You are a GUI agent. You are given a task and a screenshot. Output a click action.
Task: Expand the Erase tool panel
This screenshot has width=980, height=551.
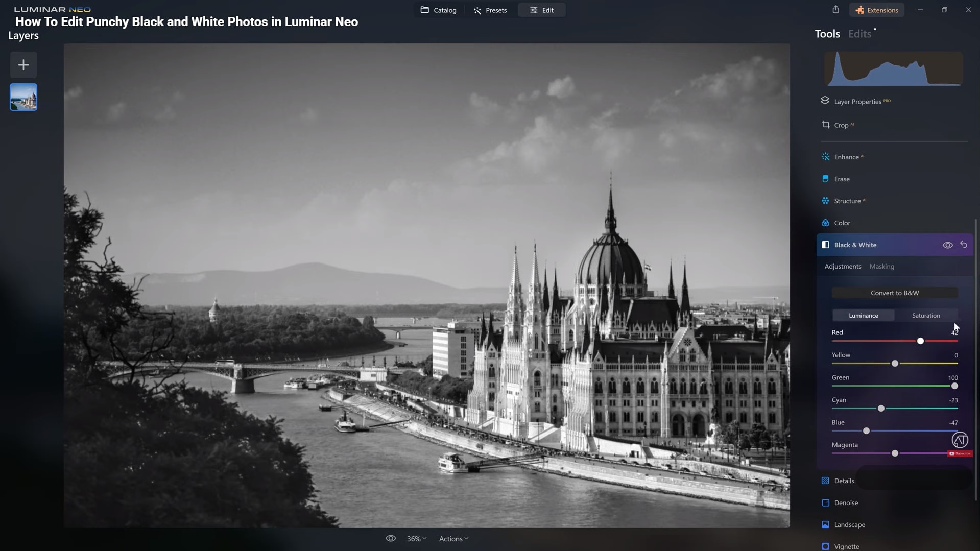tap(842, 179)
